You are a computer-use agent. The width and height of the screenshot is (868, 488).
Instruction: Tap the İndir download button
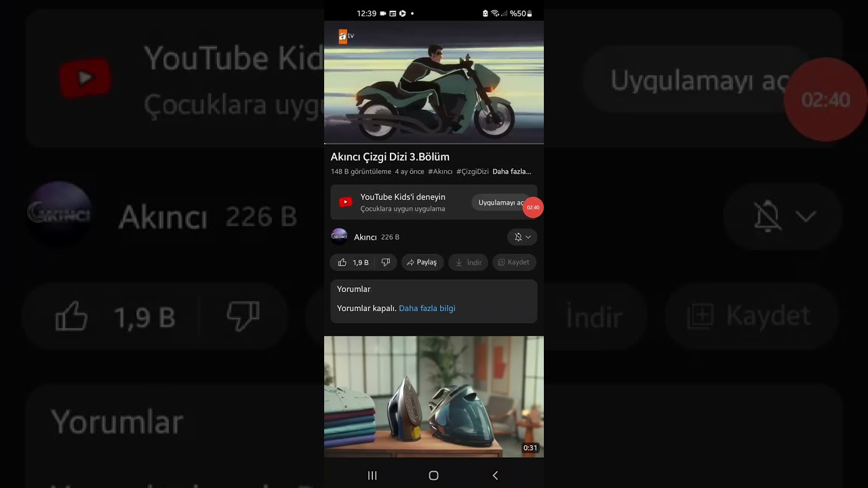point(468,262)
